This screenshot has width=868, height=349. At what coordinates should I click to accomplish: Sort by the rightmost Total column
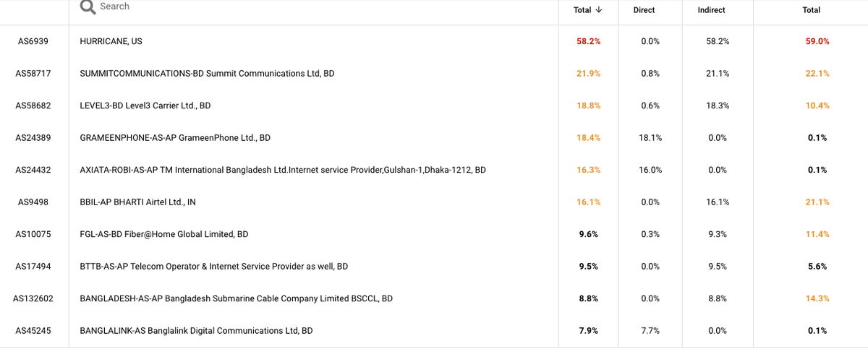(x=812, y=10)
